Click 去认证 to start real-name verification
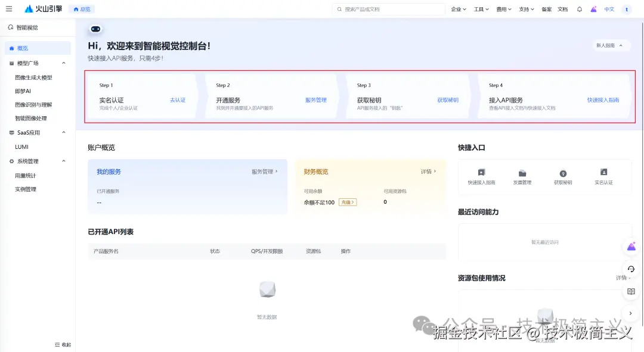644x352 pixels. point(177,101)
